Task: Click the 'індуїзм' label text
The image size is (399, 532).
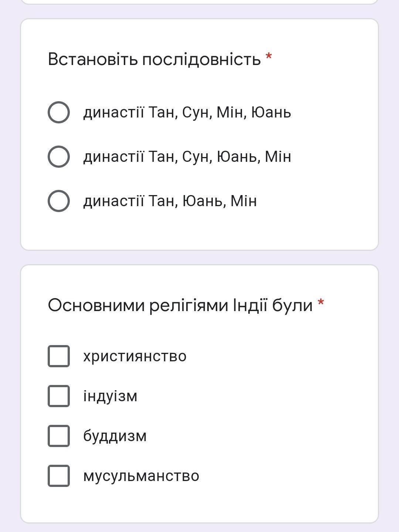Action: point(110,396)
